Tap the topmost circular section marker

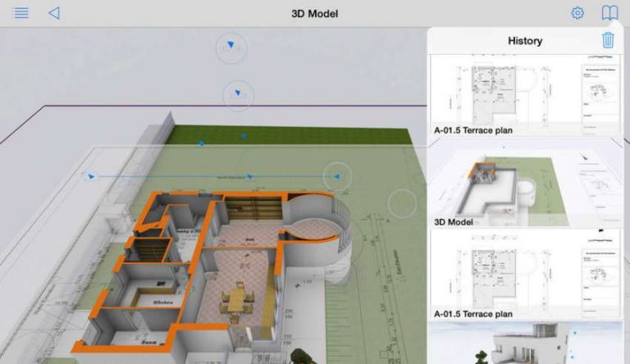click(231, 47)
